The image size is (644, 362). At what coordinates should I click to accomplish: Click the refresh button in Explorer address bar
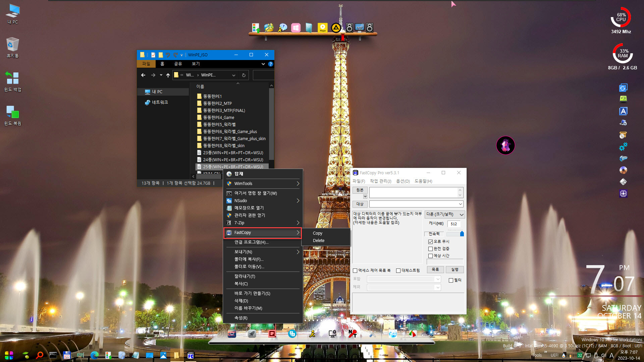tap(244, 75)
